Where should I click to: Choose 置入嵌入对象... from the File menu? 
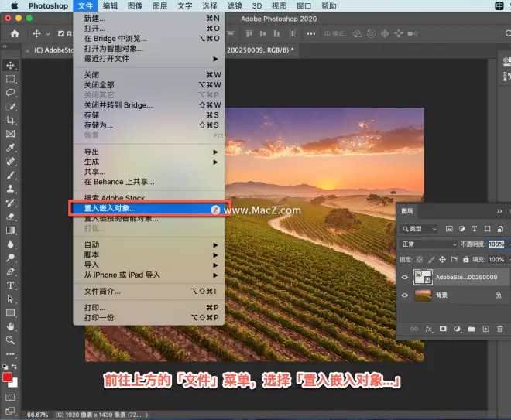[149, 208]
